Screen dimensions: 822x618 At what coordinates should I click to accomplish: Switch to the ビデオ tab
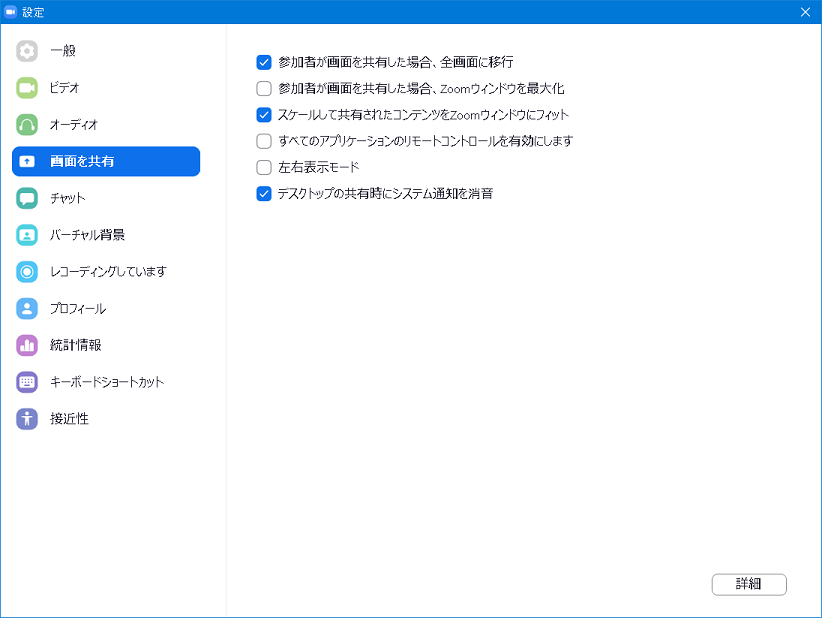(106, 88)
